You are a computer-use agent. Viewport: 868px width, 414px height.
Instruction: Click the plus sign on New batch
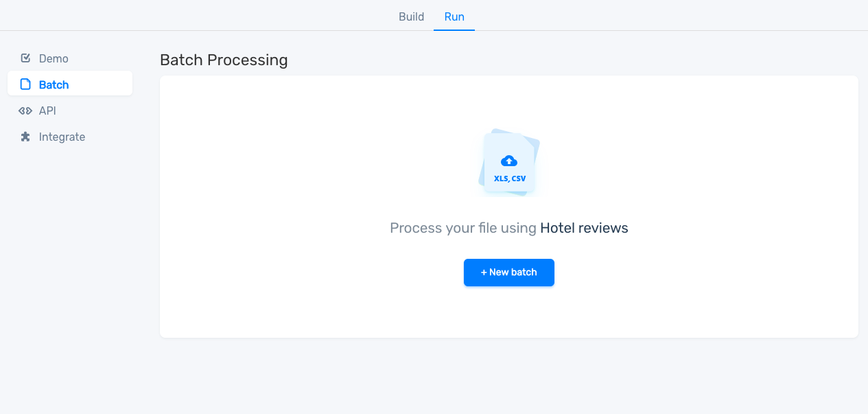pos(484,273)
